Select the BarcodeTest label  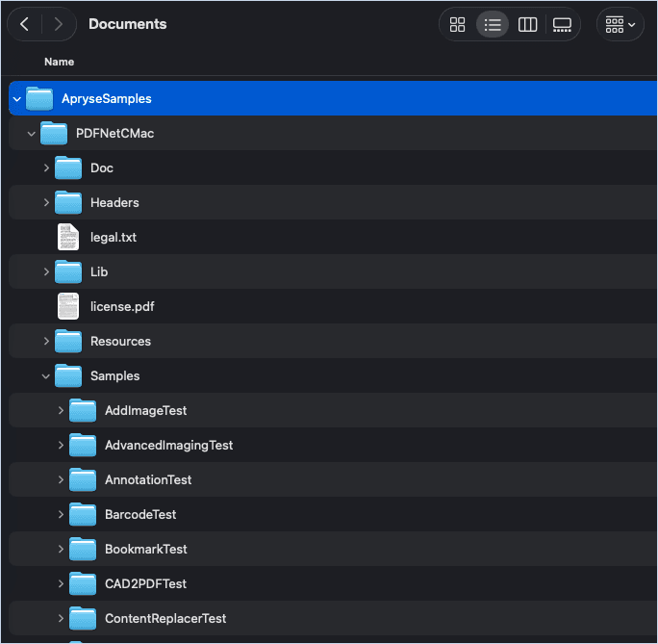[x=140, y=515]
